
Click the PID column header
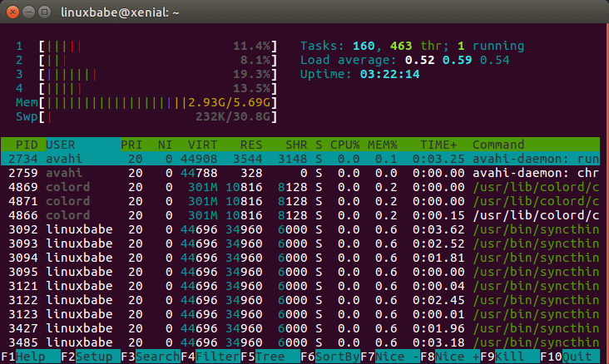click(27, 145)
